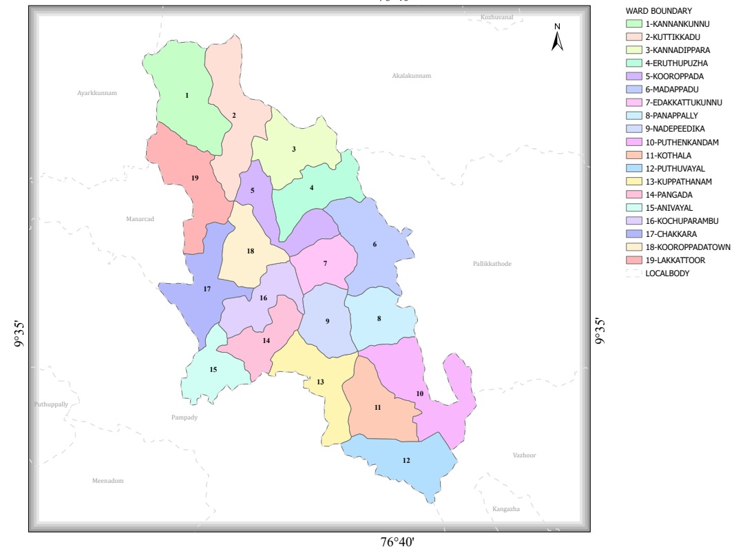Click the Pallikkathode neighbor label
The image size is (756, 549).
[492, 264]
